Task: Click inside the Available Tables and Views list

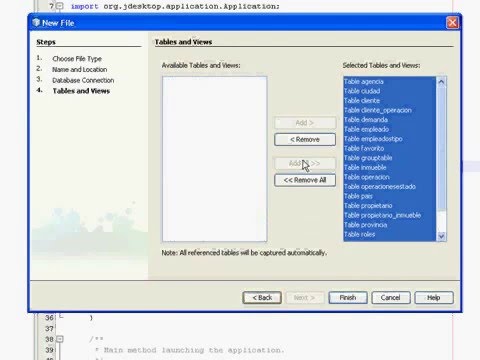Action: point(215,159)
